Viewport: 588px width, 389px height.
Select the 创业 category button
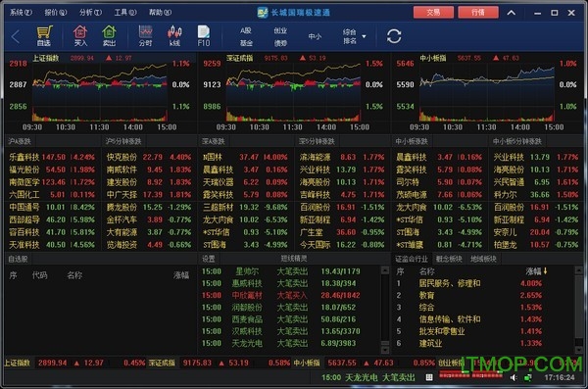(280, 30)
